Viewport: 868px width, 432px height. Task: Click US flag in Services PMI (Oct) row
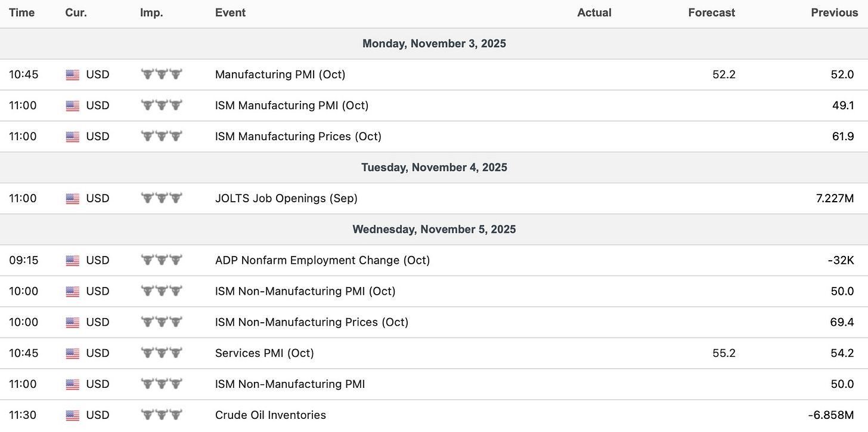(72, 353)
